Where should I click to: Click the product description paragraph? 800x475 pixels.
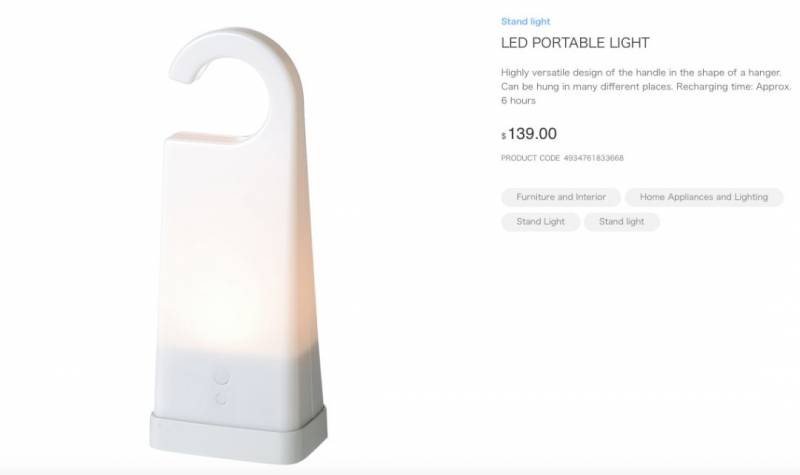point(646,86)
